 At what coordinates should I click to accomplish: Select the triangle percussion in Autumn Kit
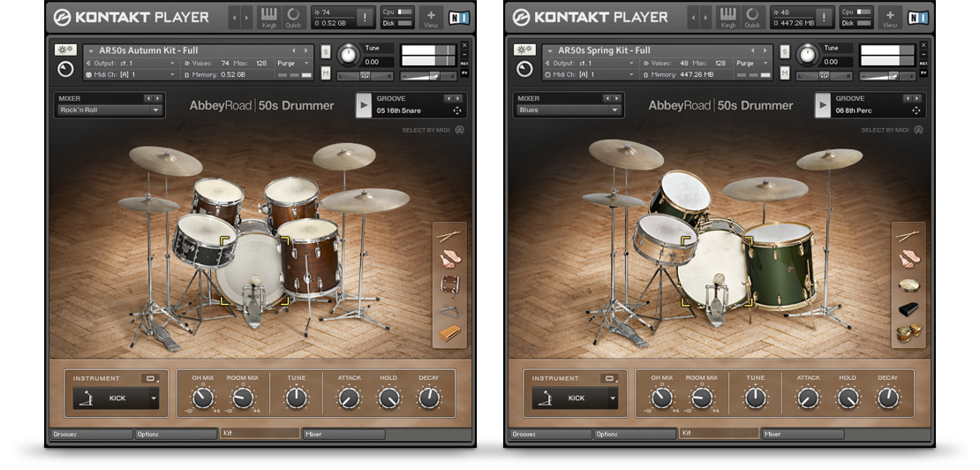[449, 311]
